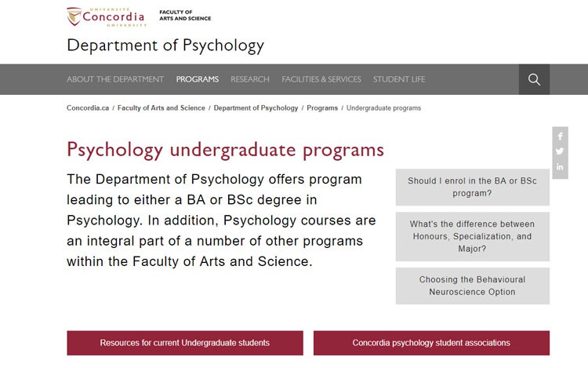Open About the Department menu
Screen dimensions: 588x368
115,79
